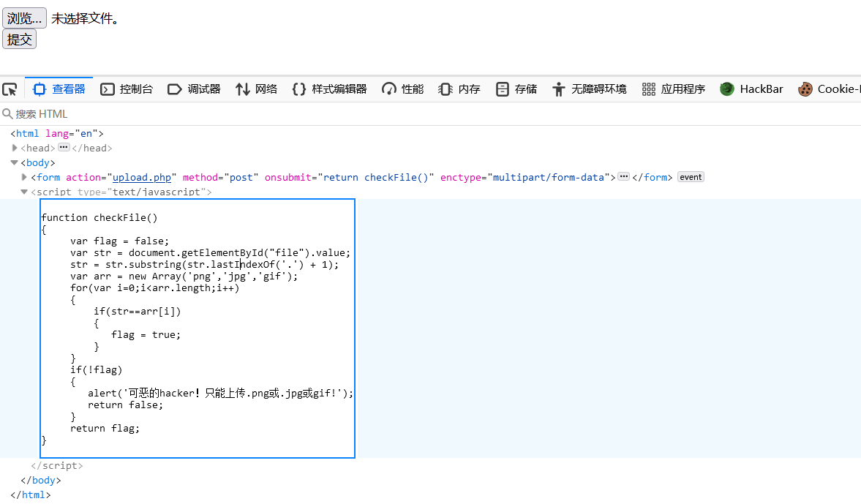Open the 调试器 Debugger panel
The height and width of the screenshot is (504, 861).
[x=194, y=89]
